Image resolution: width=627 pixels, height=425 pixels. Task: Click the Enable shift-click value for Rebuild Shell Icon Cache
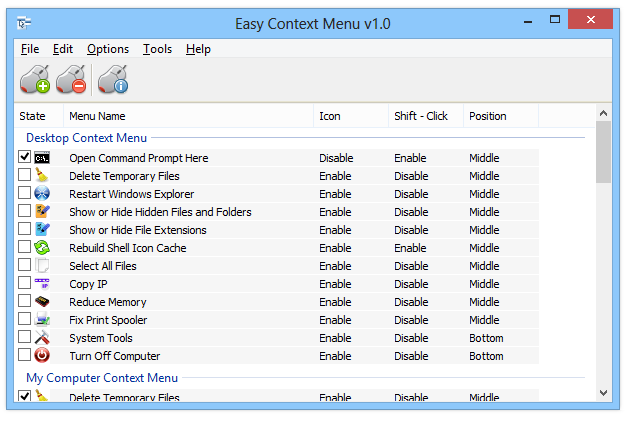410,248
